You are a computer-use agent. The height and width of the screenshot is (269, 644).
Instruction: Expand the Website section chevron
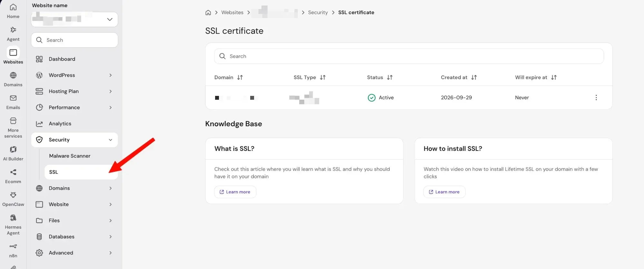pyautogui.click(x=110, y=204)
